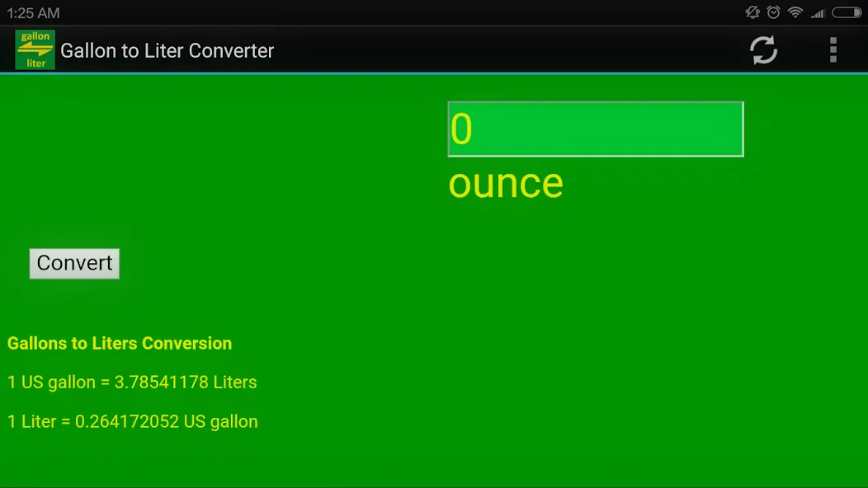Tap the refresh swap icon
This screenshot has width=868, height=488.
click(763, 50)
